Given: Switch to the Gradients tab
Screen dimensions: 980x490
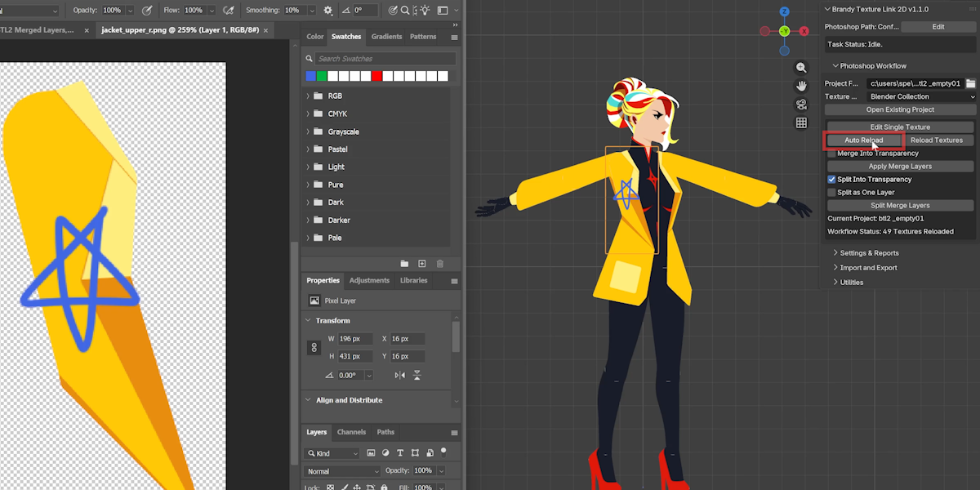Looking at the screenshot, I should [x=386, y=37].
